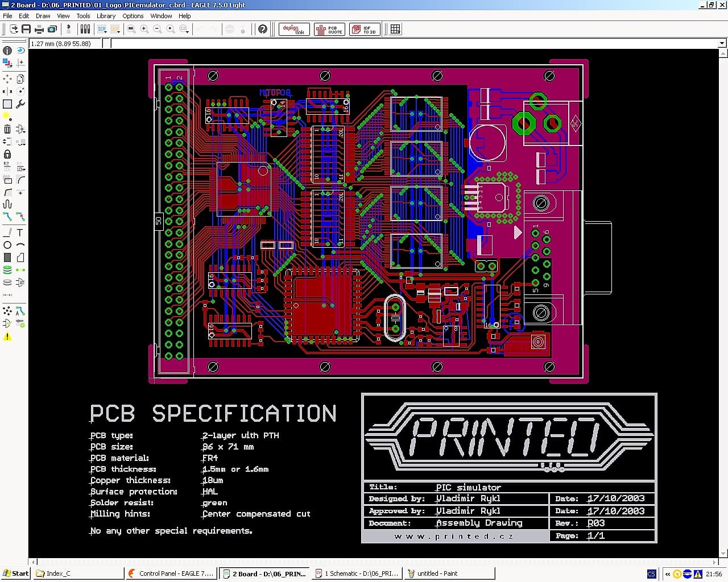728x582 pixels.
Task: Select the Delete trash can tool
Action: click(7, 129)
